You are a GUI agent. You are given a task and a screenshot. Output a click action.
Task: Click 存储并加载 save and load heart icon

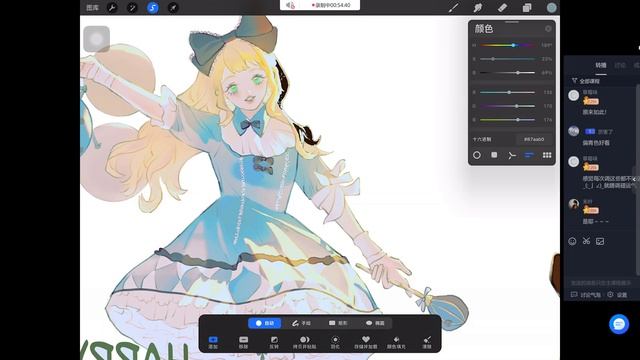(366, 342)
